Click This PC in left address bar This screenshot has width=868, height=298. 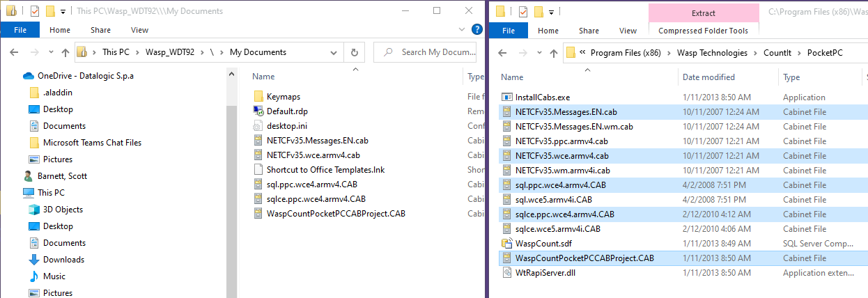(x=116, y=52)
